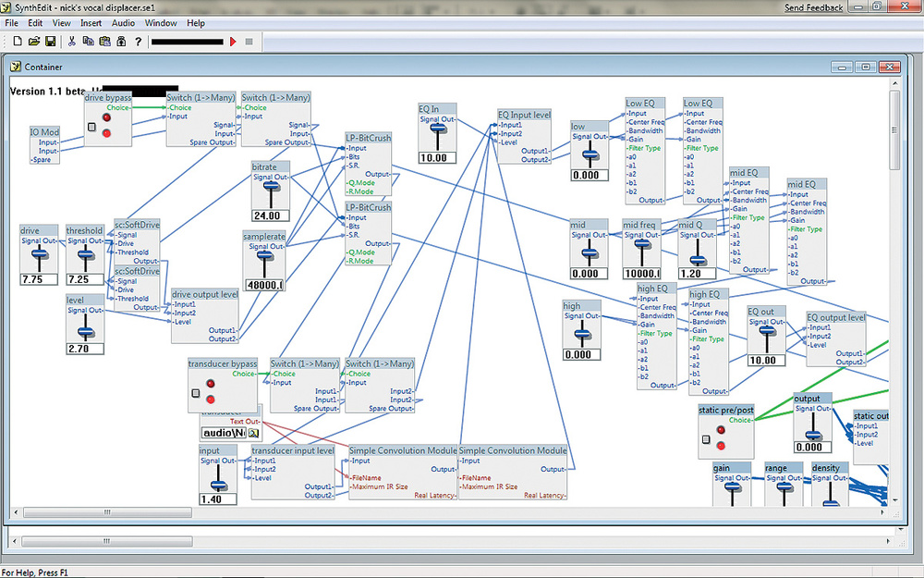Toggle the transducer bypass checkbox
Image resolution: width=924 pixels, height=578 pixels.
196,393
